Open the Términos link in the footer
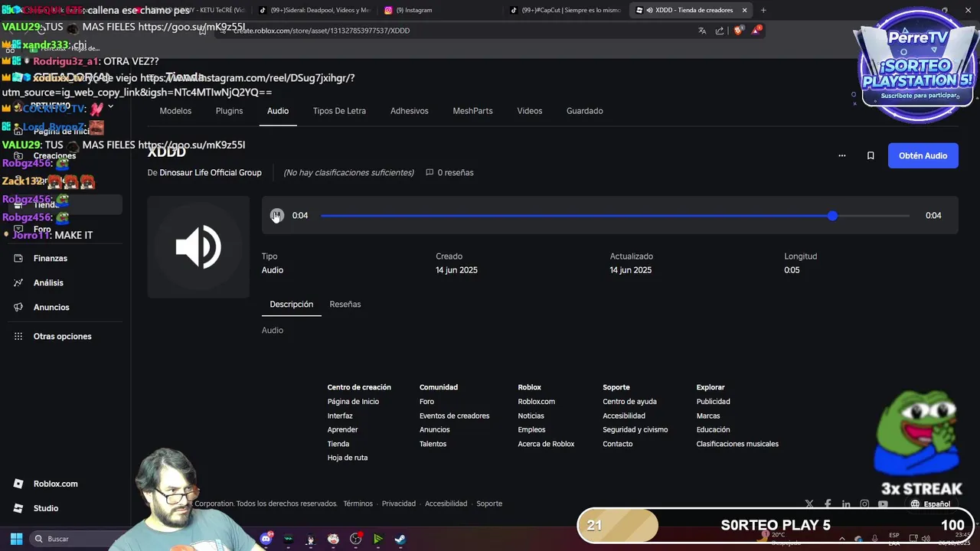This screenshot has width=980, height=551. click(x=358, y=504)
